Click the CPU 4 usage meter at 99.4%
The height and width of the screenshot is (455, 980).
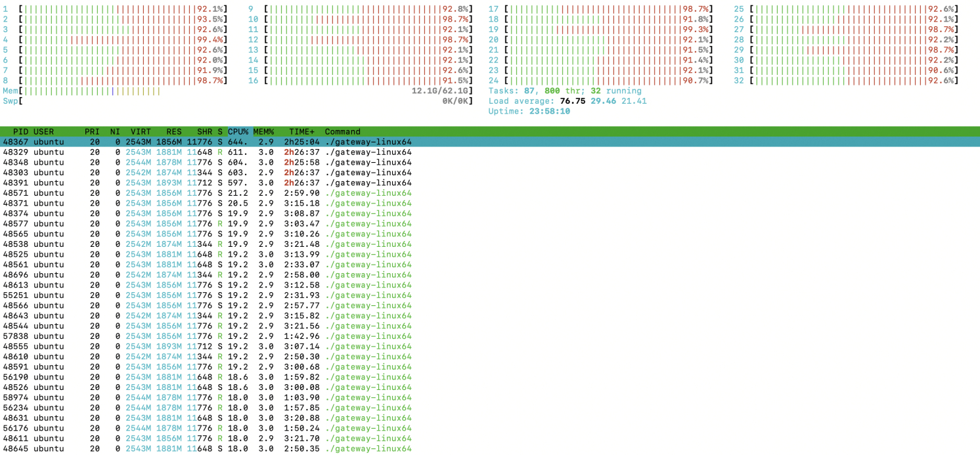115,39
